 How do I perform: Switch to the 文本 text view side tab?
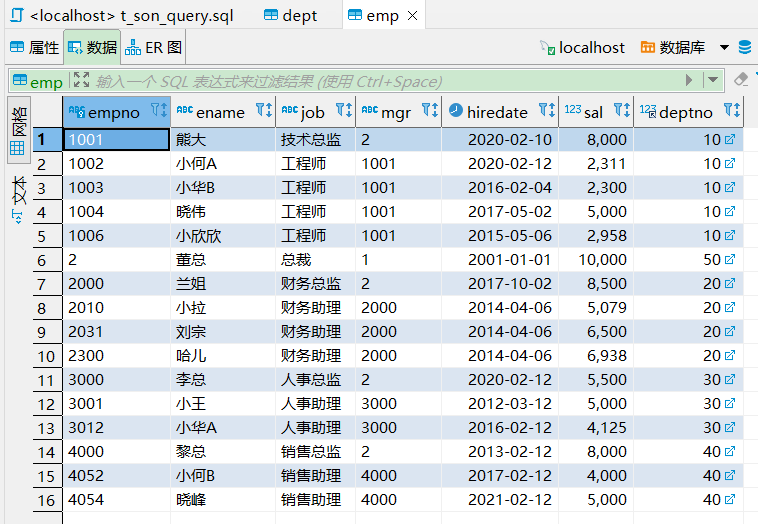[18, 200]
